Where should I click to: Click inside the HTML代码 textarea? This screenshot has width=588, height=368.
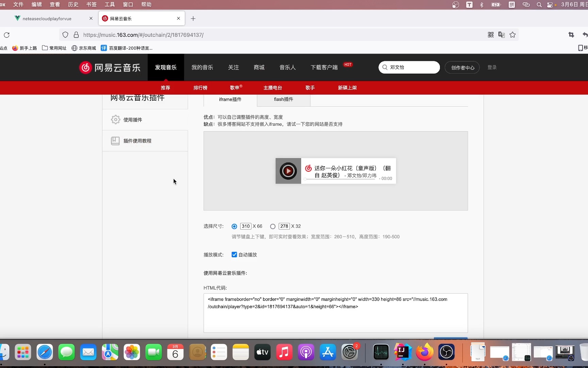[336, 313]
